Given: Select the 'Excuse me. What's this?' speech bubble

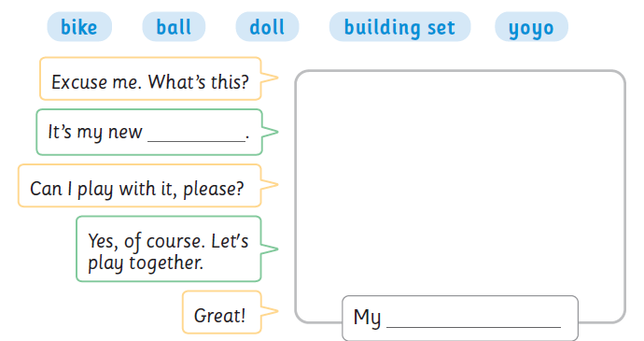Looking at the screenshot, I should click(x=150, y=78).
